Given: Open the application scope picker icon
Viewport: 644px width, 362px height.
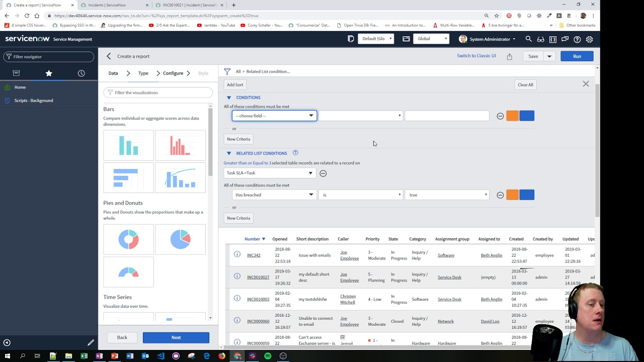Looking at the screenshot, I should pyautogui.click(x=406, y=39).
